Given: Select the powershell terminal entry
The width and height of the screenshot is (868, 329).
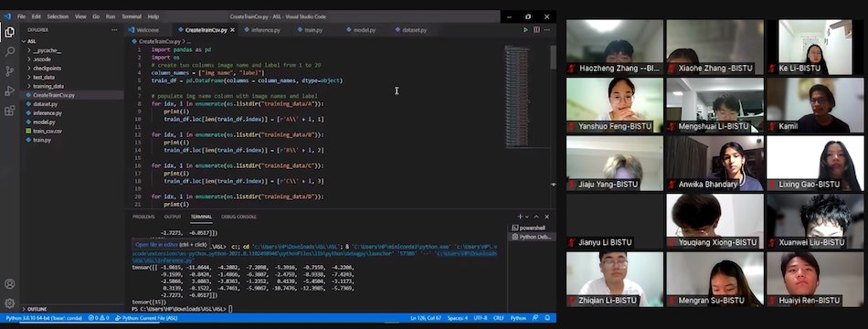Looking at the screenshot, I should click(529, 228).
